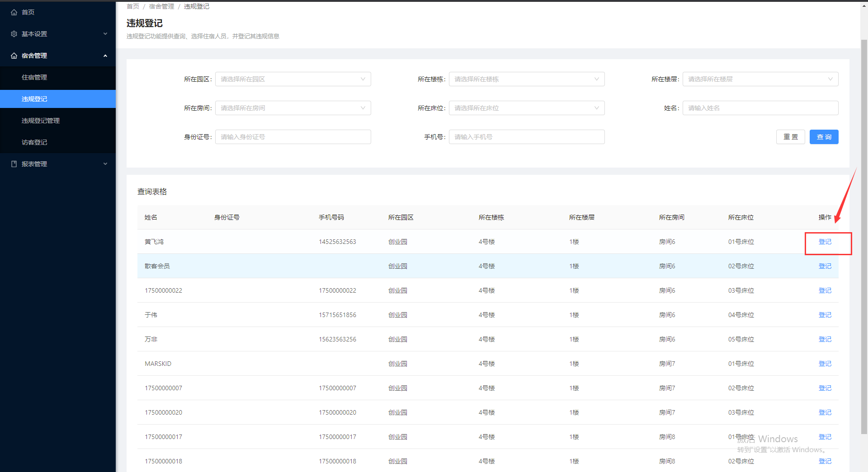Screen dimensions: 868x472
Task: Click the name cell 散客会员
Action: coord(157,266)
